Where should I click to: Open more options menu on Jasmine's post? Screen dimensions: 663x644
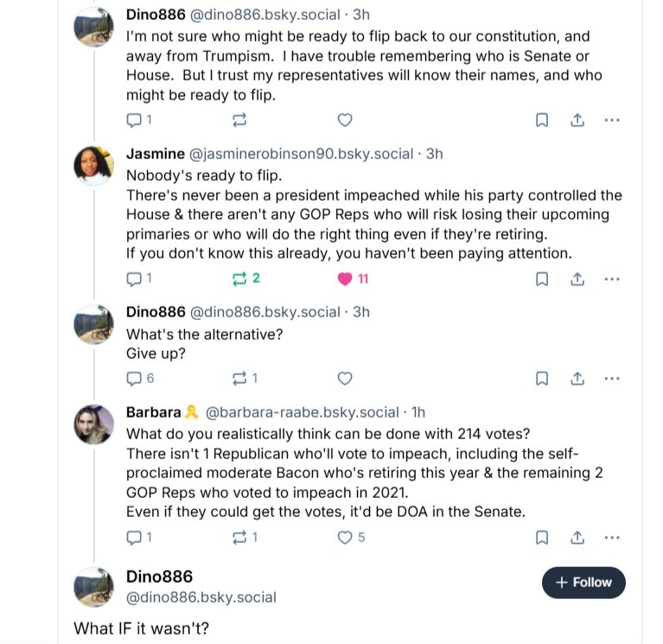[612, 278]
